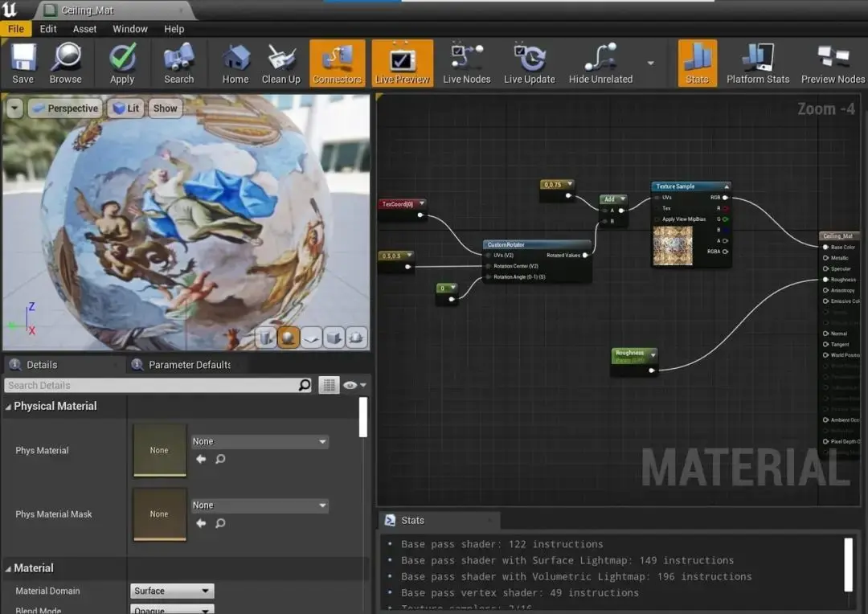The height and width of the screenshot is (614, 868).
Task: Open Browse to locate asset
Action: pos(65,63)
